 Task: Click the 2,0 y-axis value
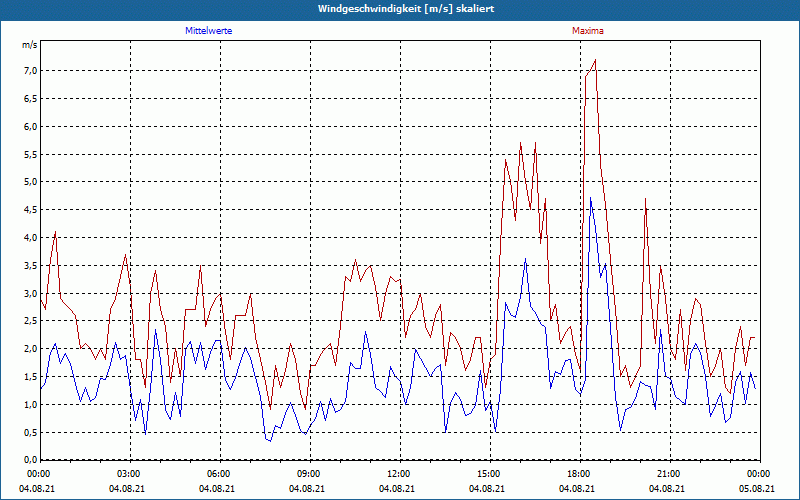click(x=30, y=349)
